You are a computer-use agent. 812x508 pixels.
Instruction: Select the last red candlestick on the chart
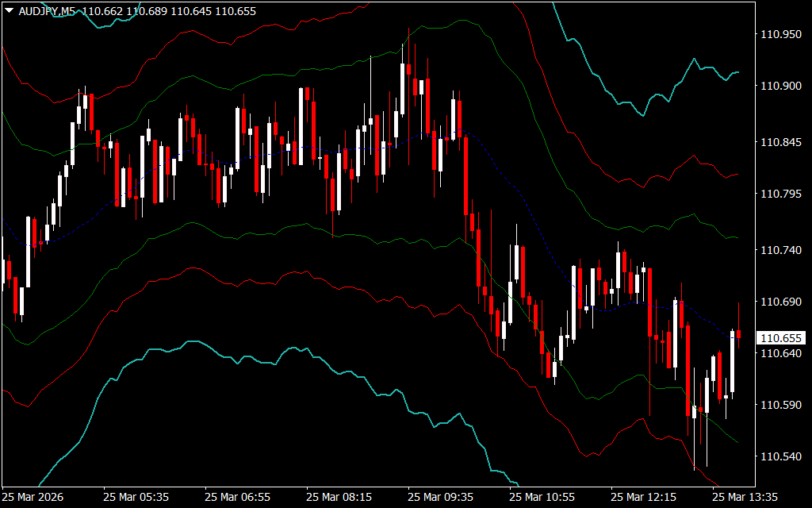point(739,334)
